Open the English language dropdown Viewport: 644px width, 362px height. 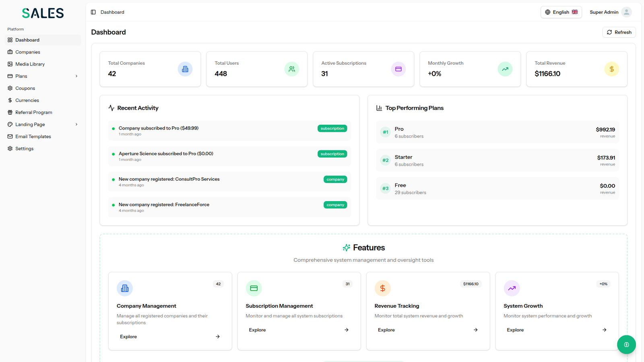click(561, 12)
